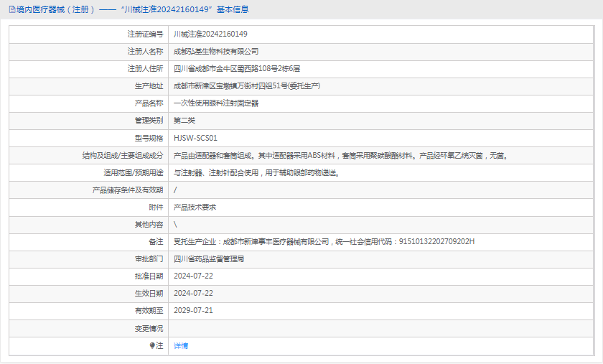Screen dimensions: 603x364
Task: Select registration number value 川械注准20242160149 in table
Action: tap(210, 34)
